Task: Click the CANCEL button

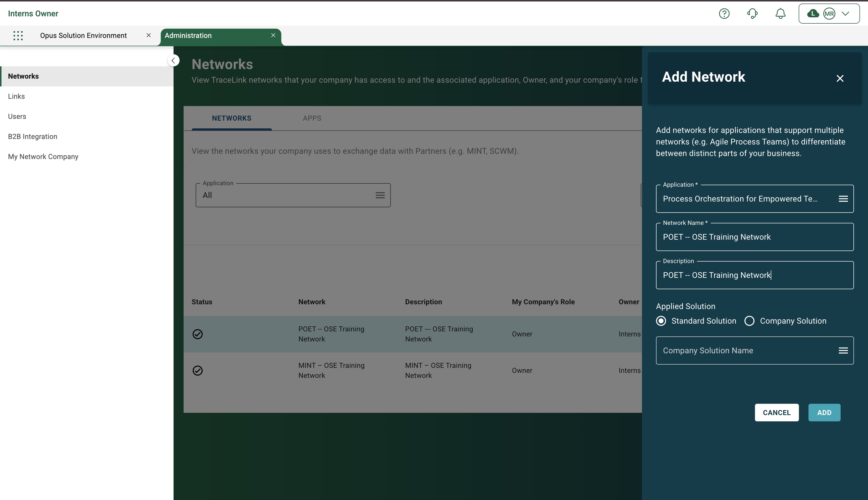Action: (777, 412)
